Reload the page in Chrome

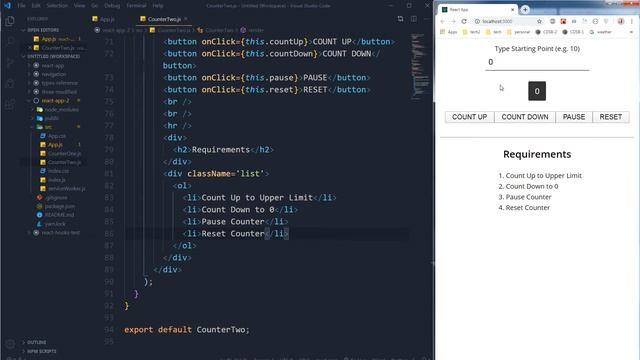[464, 21]
